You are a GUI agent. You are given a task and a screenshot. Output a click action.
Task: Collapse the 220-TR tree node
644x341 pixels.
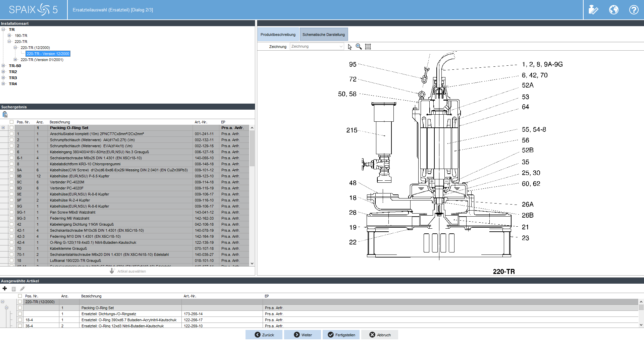pos(9,42)
